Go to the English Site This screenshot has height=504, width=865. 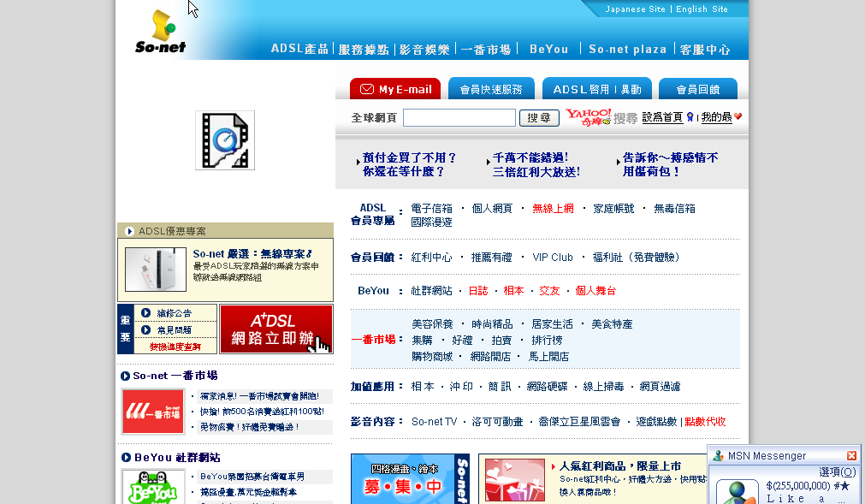click(x=702, y=9)
